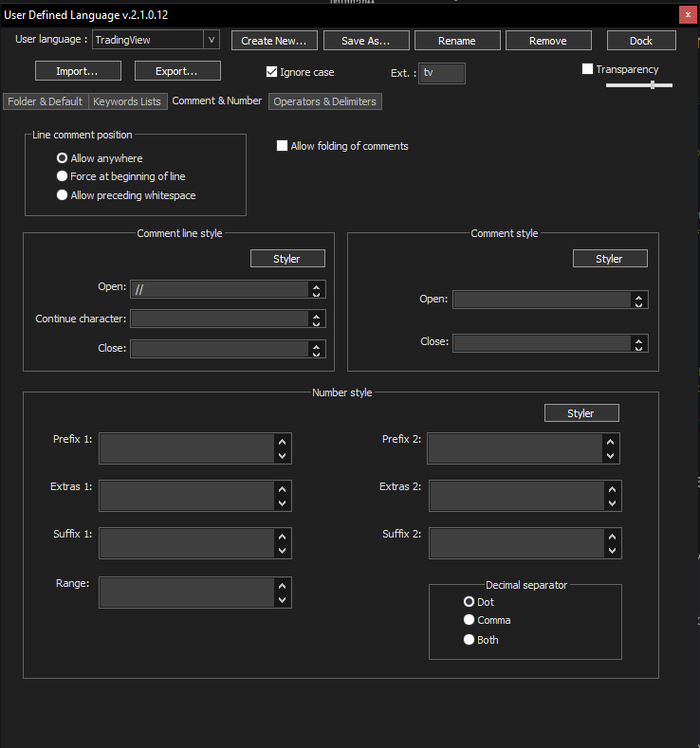Open the Number style Styler
The width and height of the screenshot is (700, 748).
581,413
